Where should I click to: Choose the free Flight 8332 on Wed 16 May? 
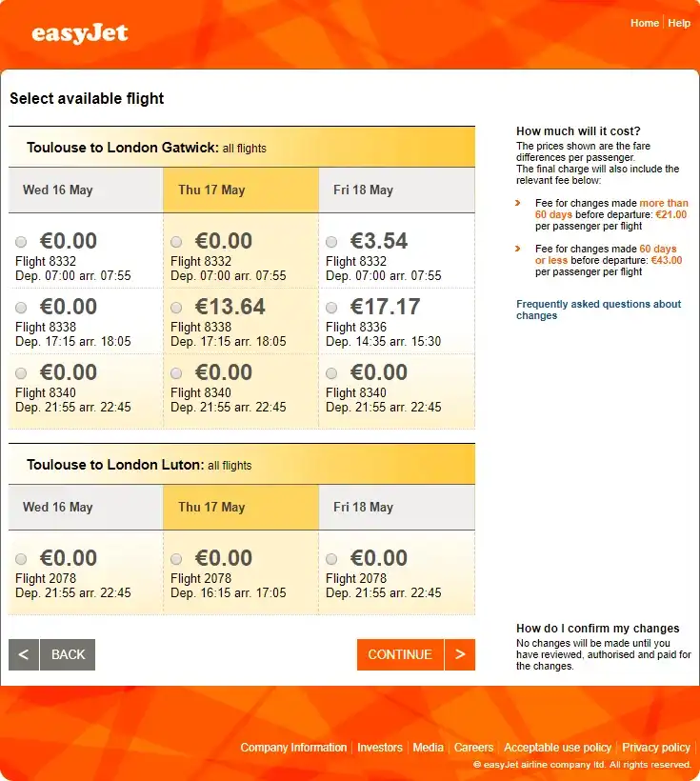[22, 241]
